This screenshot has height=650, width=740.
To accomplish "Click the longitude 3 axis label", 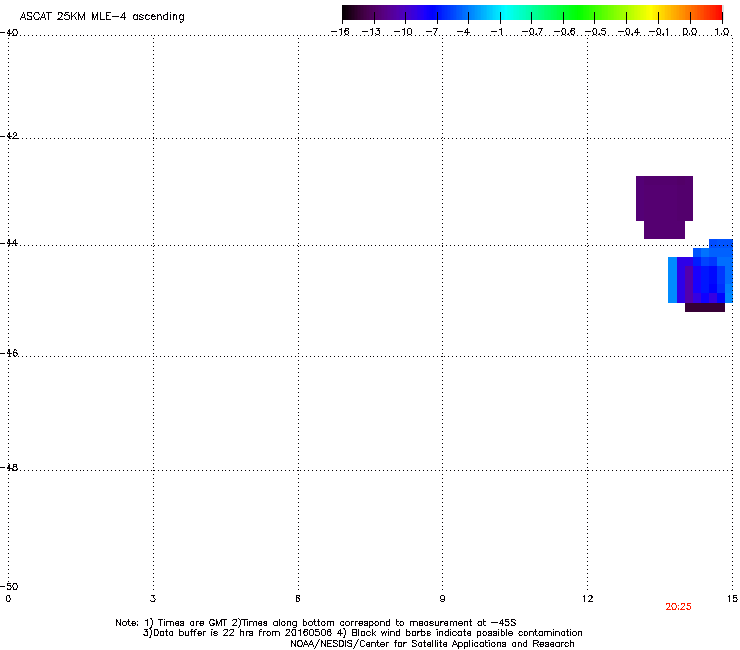I will [x=153, y=599].
